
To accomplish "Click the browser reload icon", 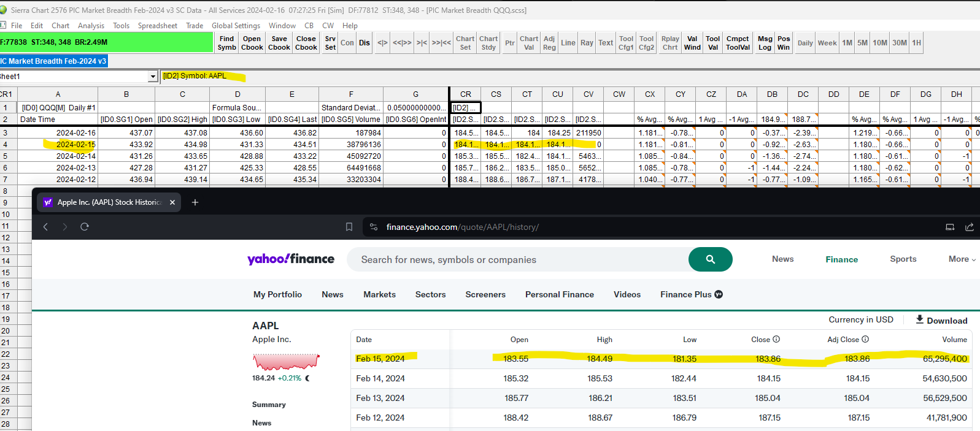I will coord(85,227).
